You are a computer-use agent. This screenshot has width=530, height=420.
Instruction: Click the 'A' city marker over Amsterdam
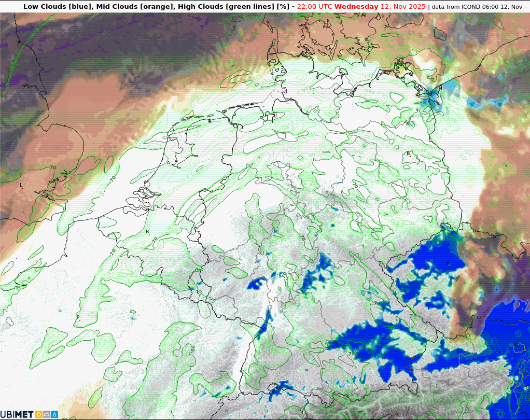[168, 163]
